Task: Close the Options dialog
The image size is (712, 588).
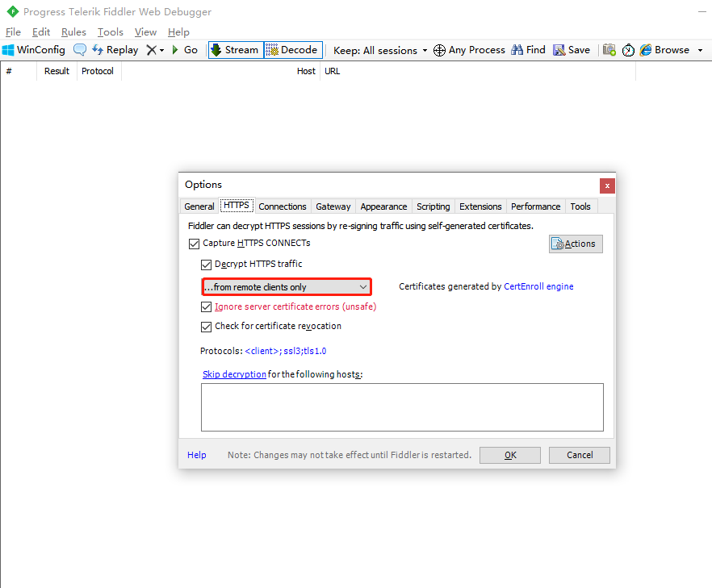Action: point(607,186)
